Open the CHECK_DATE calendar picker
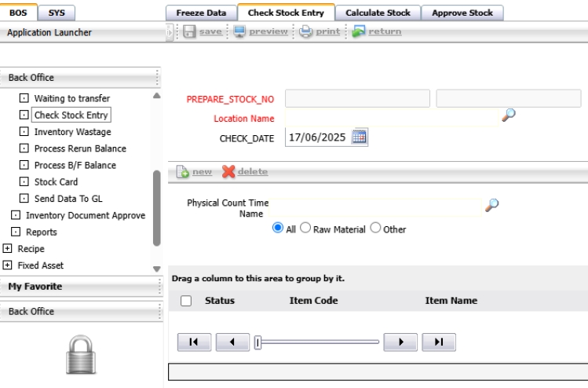This screenshot has height=388, width=588. point(359,137)
